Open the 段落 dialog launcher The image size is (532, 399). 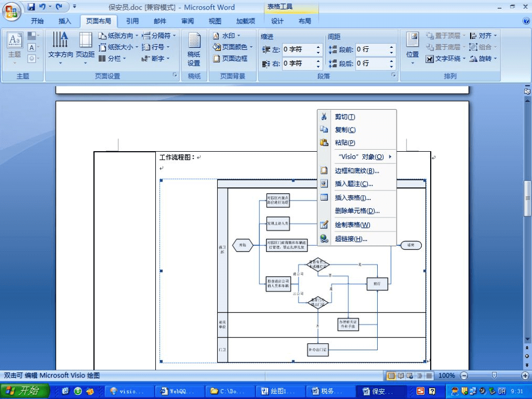click(393, 76)
